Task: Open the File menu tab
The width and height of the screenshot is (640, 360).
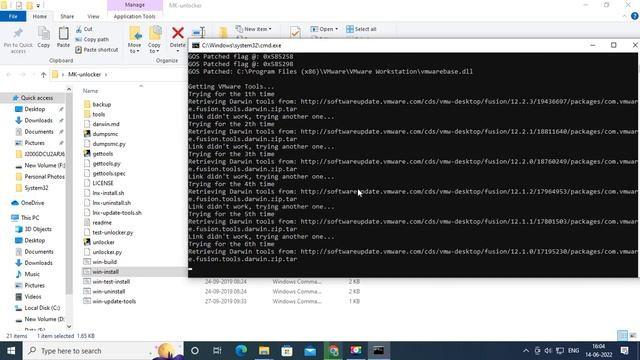Action: [13, 16]
